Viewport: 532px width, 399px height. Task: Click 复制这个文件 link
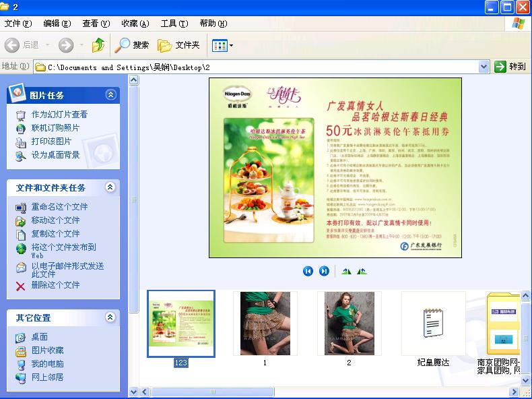tap(56, 234)
